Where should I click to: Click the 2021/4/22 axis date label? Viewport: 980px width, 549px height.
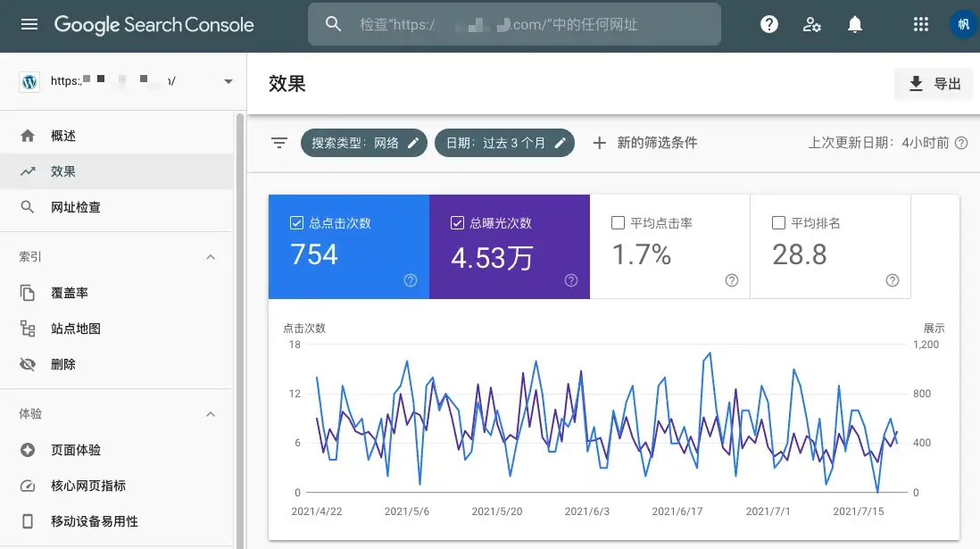317,511
